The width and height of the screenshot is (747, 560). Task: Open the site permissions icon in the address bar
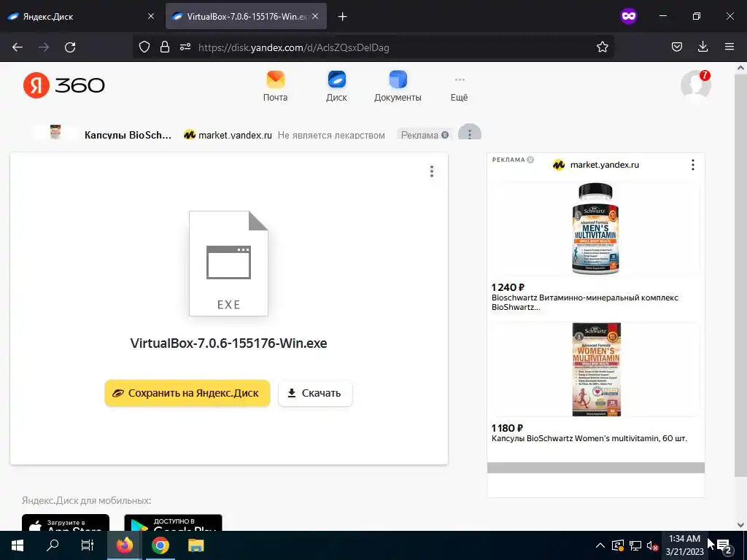(x=185, y=47)
